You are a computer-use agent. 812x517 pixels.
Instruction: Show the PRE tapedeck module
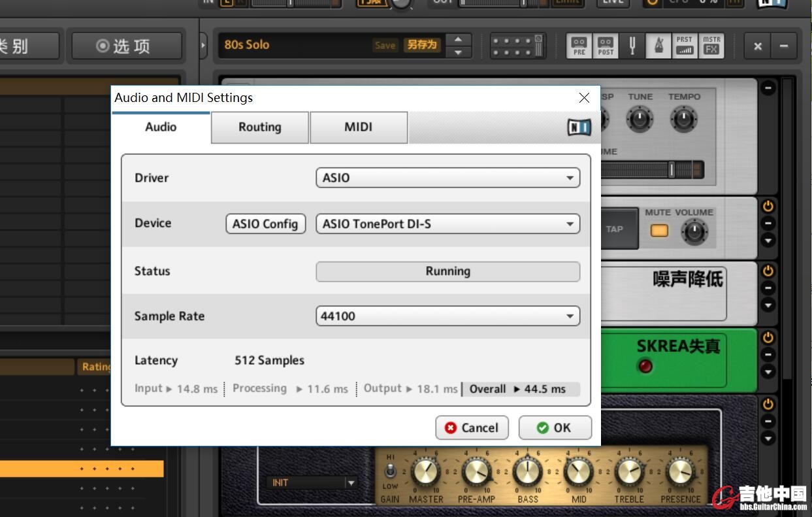point(579,46)
